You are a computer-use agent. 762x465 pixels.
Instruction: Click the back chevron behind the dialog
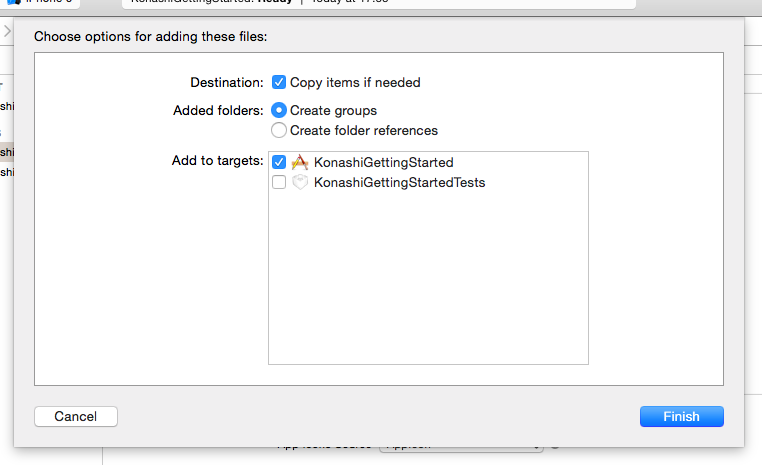click(6, 32)
